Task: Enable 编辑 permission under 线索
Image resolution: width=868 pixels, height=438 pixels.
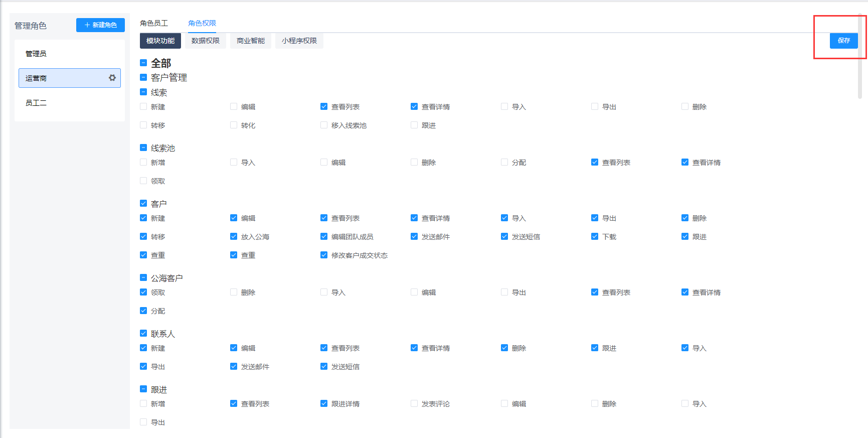Action: click(234, 107)
